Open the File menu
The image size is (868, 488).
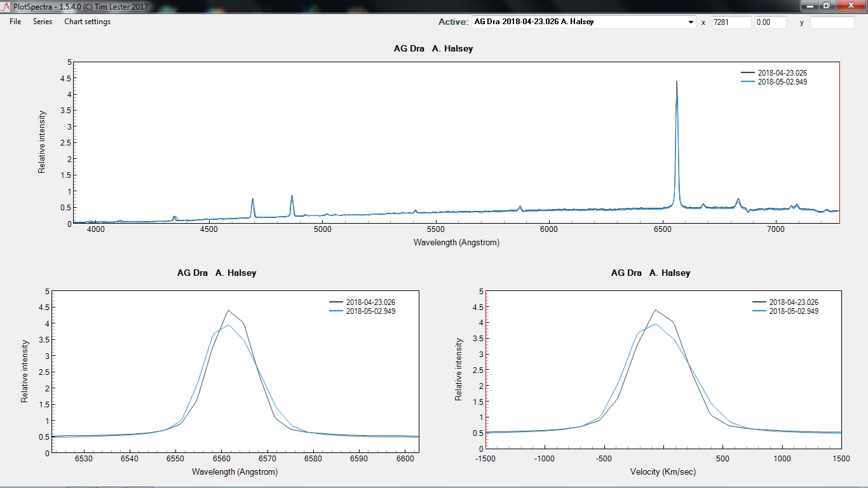point(15,22)
